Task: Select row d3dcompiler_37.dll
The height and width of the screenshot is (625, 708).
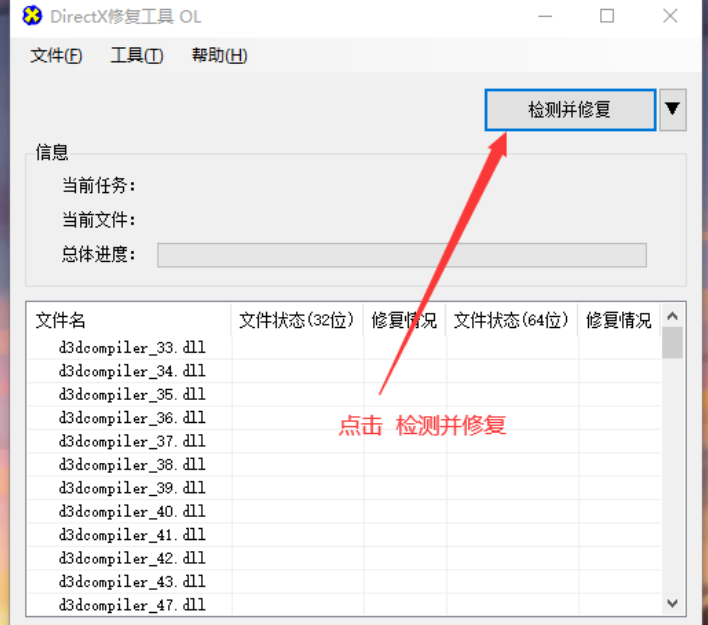Action: point(344,441)
